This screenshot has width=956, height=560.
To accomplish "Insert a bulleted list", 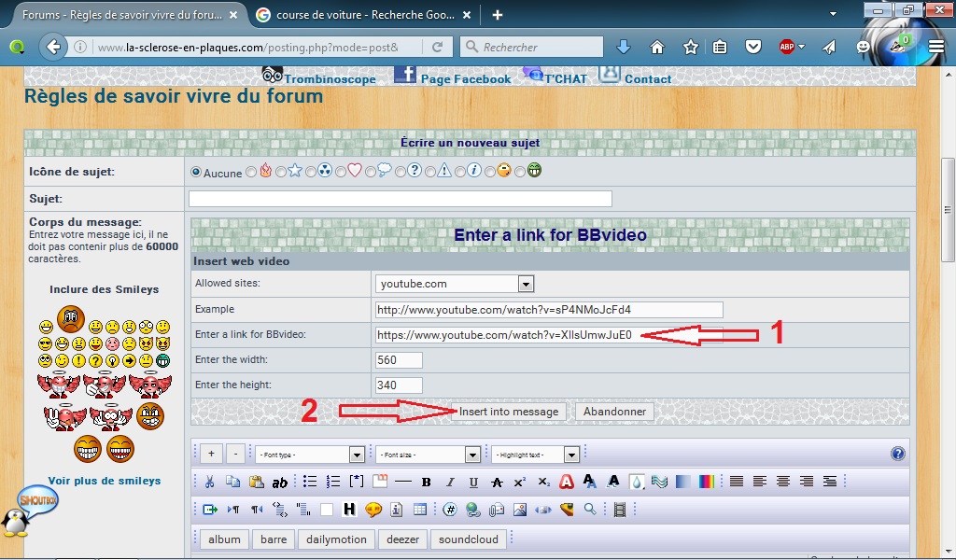I will pyautogui.click(x=310, y=482).
